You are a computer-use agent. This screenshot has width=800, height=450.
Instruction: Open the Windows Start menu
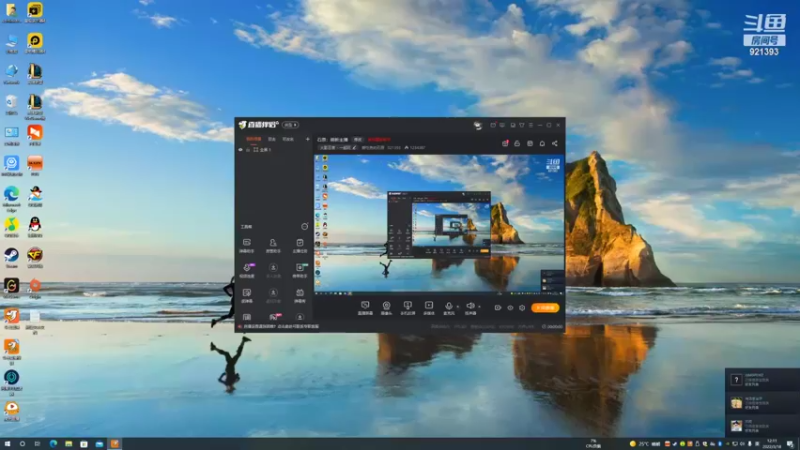[x=7, y=444]
